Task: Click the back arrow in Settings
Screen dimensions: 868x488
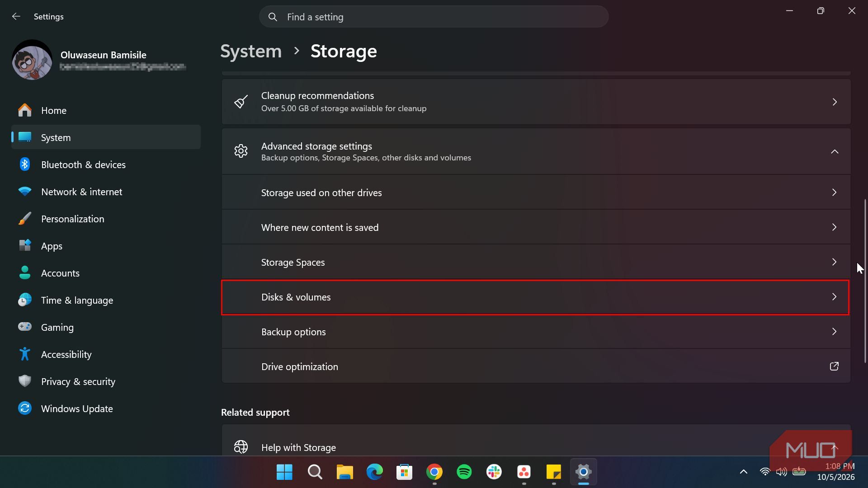Action: click(16, 17)
